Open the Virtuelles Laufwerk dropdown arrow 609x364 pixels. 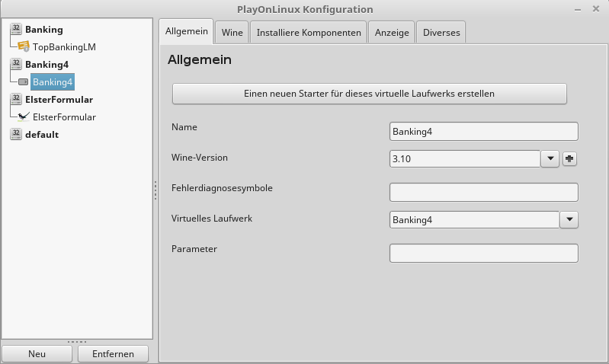point(569,219)
